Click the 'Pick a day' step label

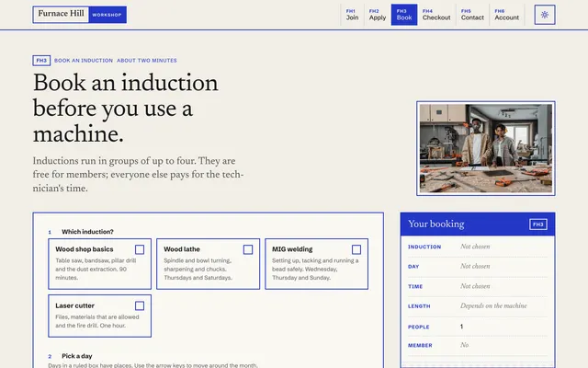[77, 356]
